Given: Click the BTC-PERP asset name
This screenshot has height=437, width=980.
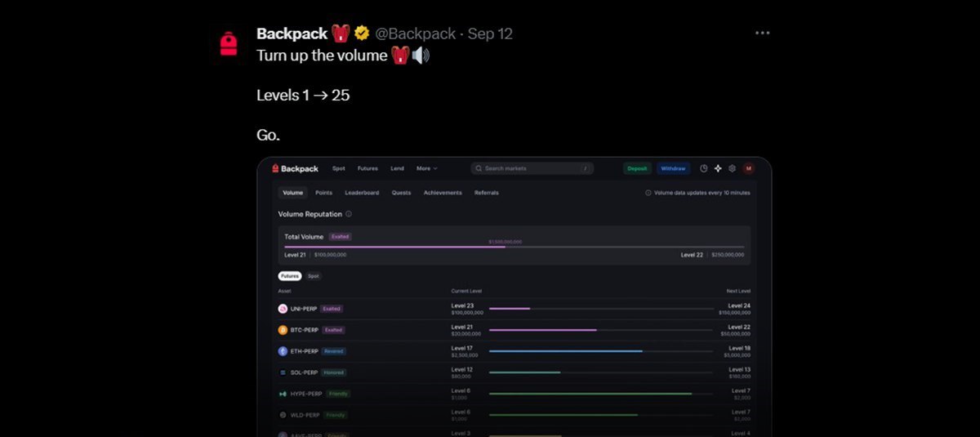Looking at the screenshot, I should (305, 330).
